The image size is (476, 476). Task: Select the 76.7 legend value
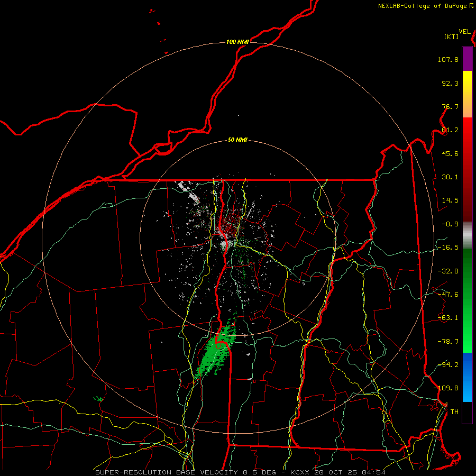click(450, 106)
